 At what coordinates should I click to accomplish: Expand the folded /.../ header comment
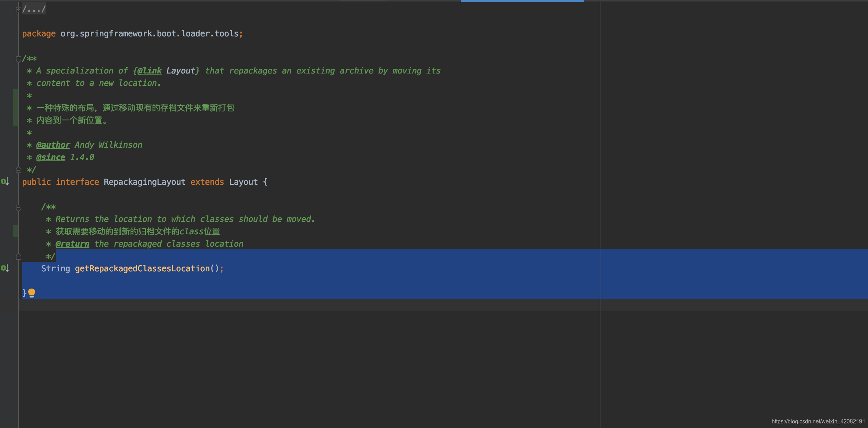[x=19, y=10]
